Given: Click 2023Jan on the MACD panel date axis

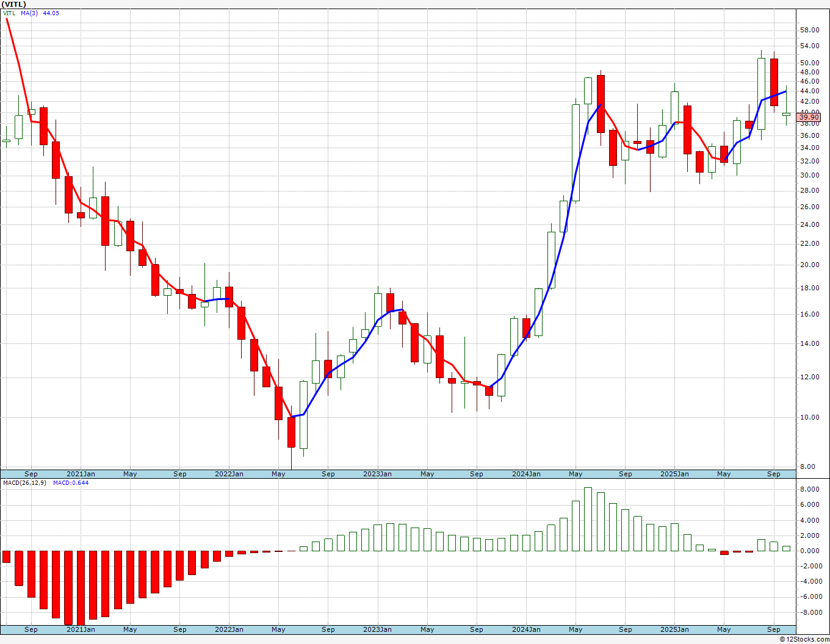Looking at the screenshot, I should (377, 629).
